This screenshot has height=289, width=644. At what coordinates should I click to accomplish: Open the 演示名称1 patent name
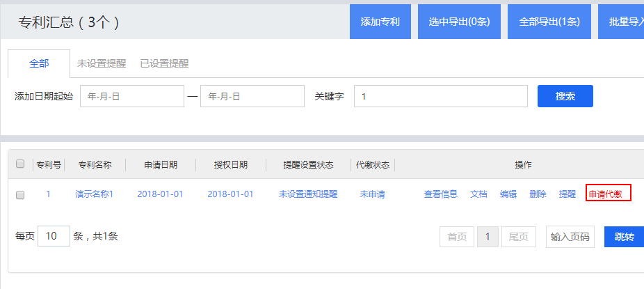pyautogui.click(x=95, y=194)
